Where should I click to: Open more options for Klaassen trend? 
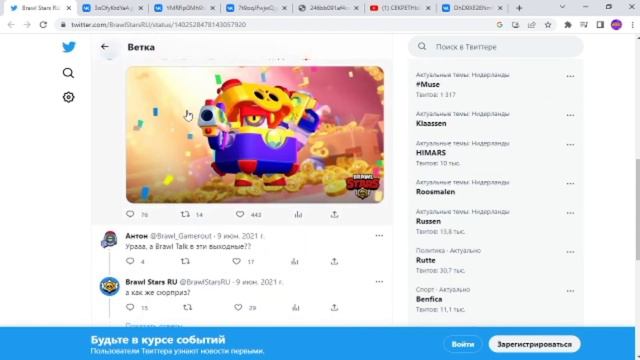570,116
